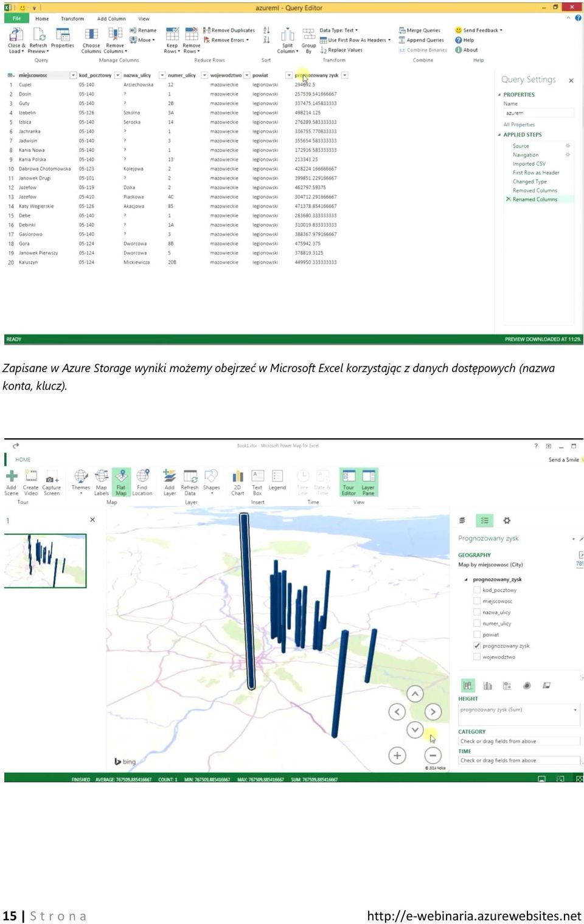Uncheck the prognozowany zysk field checkbox
Viewport: 584px width, 924px height.
pos(477,646)
